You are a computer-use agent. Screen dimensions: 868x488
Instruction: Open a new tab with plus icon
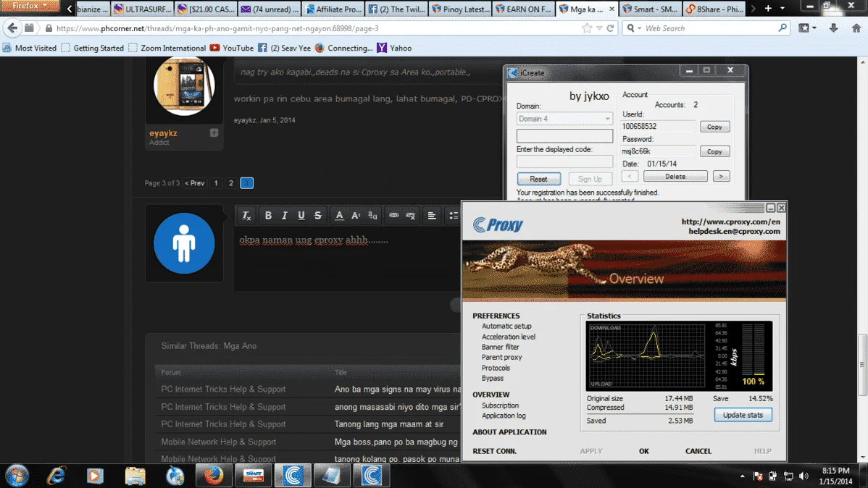(768, 9)
